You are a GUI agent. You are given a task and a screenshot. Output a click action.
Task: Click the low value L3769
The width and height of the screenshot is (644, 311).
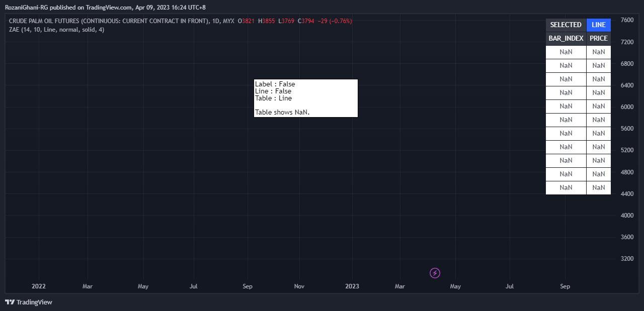click(287, 21)
